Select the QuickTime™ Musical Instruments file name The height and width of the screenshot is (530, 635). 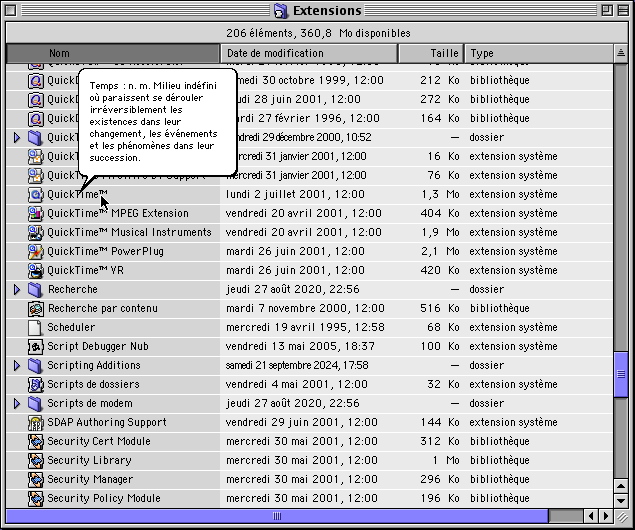[x=129, y=232]
